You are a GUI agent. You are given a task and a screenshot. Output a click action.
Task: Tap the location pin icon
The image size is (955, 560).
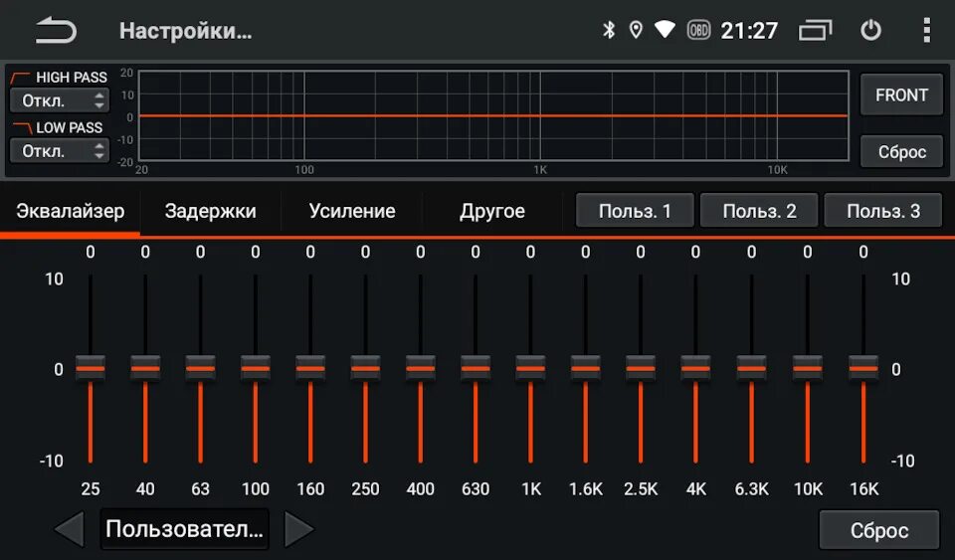(636, 30)
